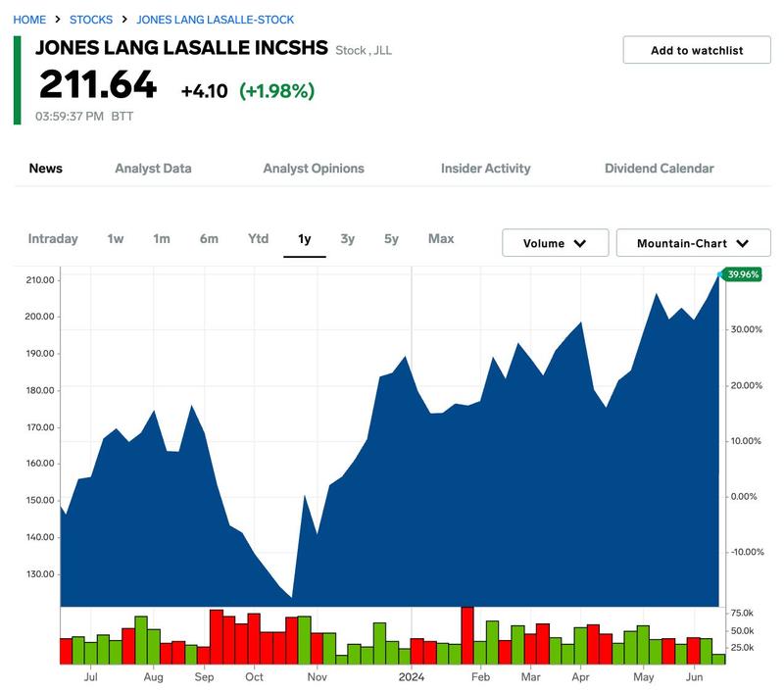Click the -10.00% right axis label
The width and height of the screenshot is (784, 692).
748,552
